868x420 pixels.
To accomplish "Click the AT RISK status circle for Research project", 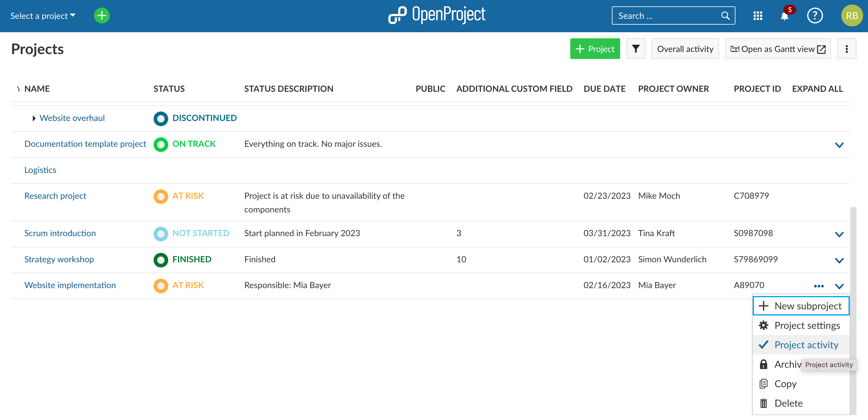I will point(161,196).
